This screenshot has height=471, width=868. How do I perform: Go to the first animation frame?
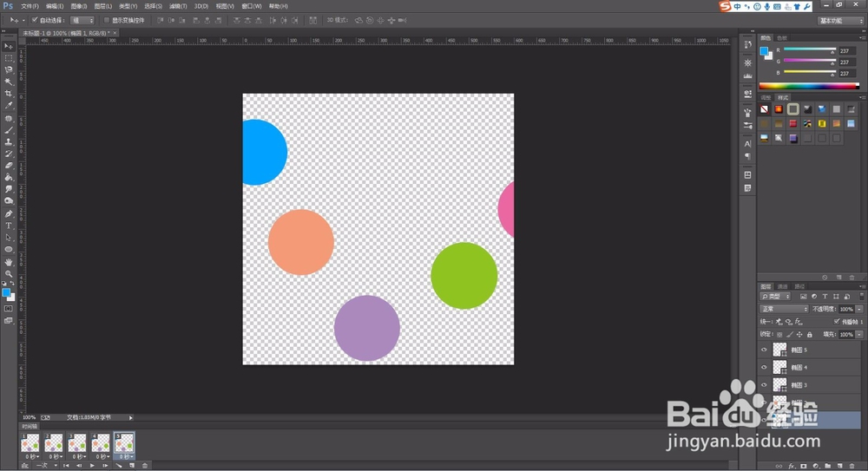point(66,466)
